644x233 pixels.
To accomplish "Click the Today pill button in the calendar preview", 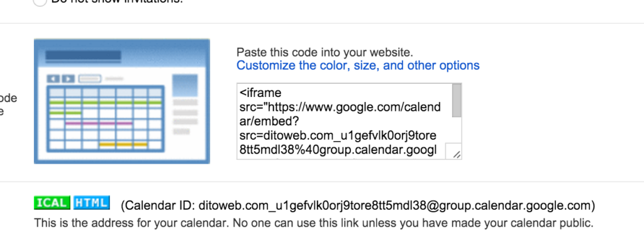I will [x=90, y=79].
